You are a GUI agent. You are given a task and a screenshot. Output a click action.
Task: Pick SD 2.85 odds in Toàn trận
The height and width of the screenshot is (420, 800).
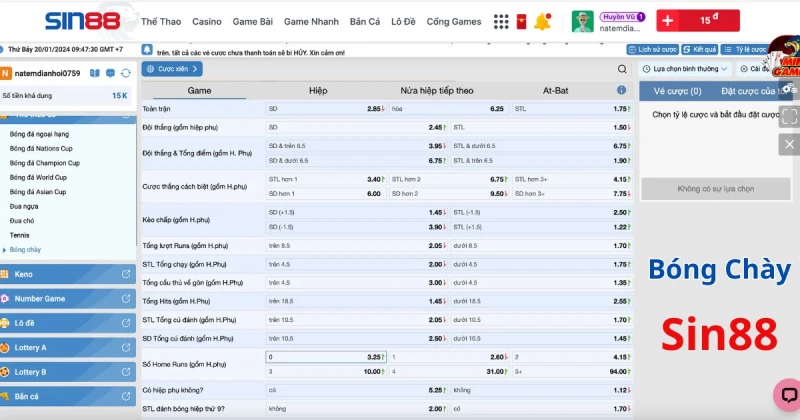(x=326, y=109)
